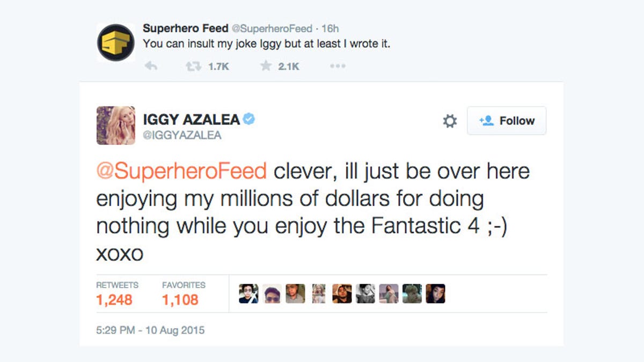Open the three-dots more options menu

[x=338, y=67]
